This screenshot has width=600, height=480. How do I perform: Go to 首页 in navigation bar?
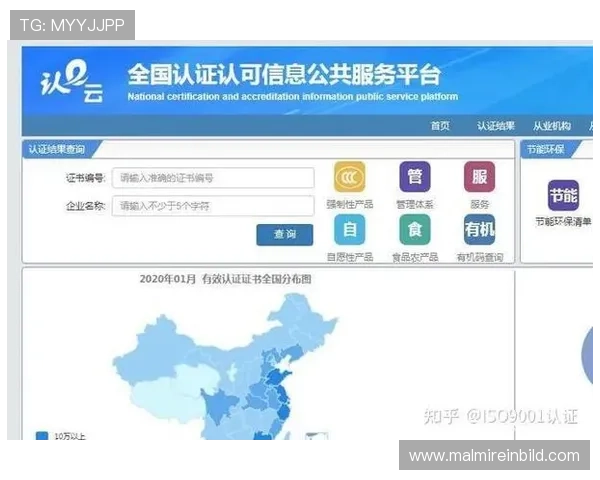click(x=440, y=126)
